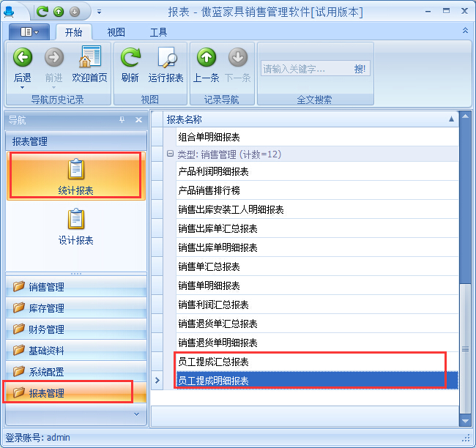Switch to the 视图 ribbon tab
This screenshot has height=448, width=476.
coord(116,32)
